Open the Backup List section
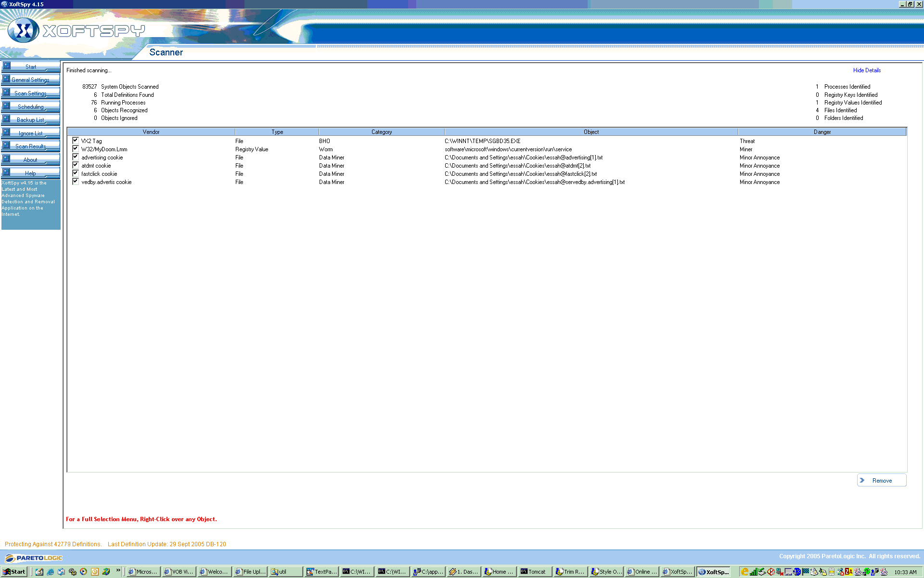Screen dimensions: 924x578 31,119
